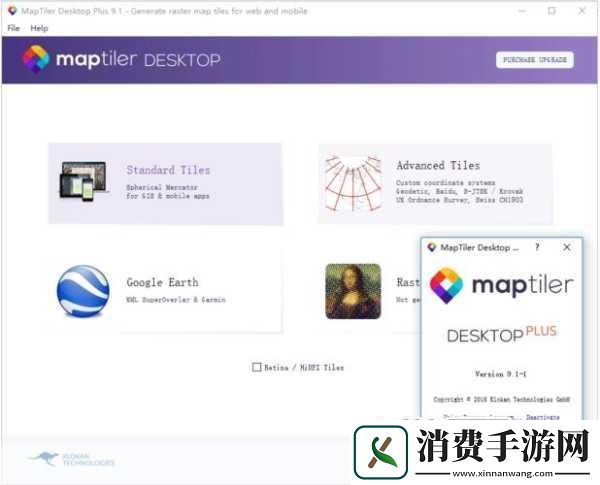This screenshot has width=600, height=485.
Task: Click the small app icon in About dialog title
Action: 432,247
